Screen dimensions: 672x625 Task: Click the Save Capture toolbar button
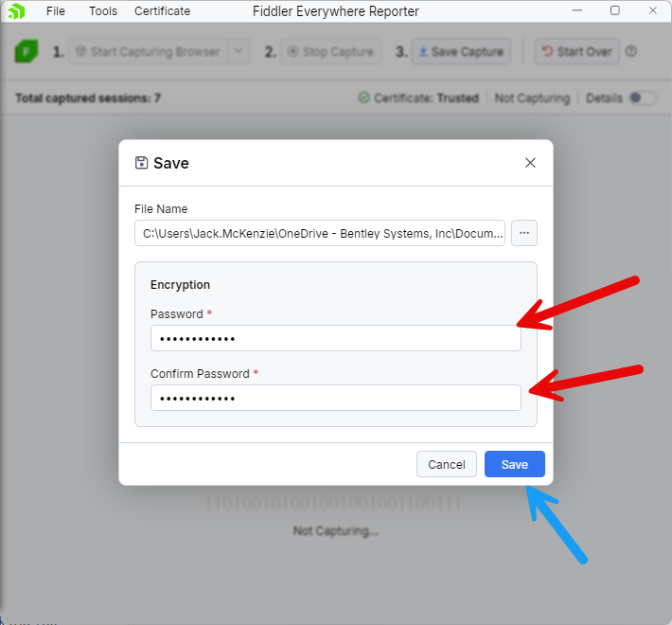click(x=461, y=51)
